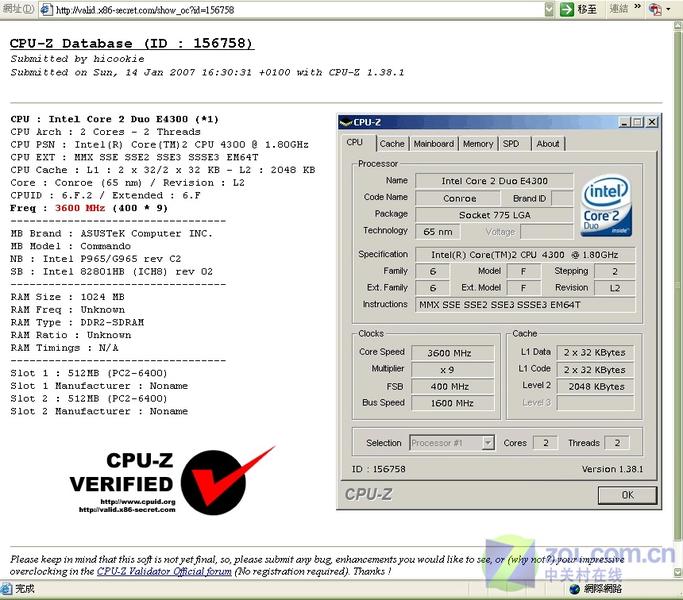Click the Code Name Conroe field
The image size is (683, 600).
click(458, 199)
